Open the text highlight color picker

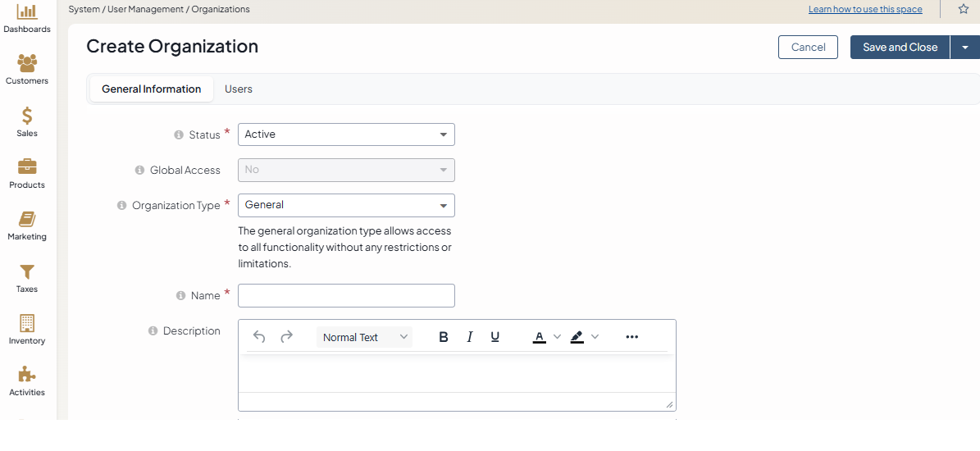point(585,337)
